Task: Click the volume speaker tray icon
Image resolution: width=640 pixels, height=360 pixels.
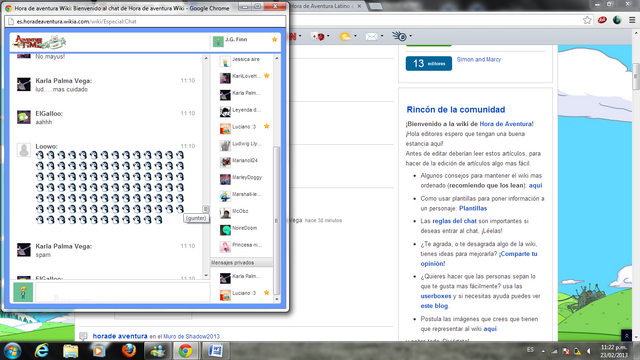Action: pos(589,351)
